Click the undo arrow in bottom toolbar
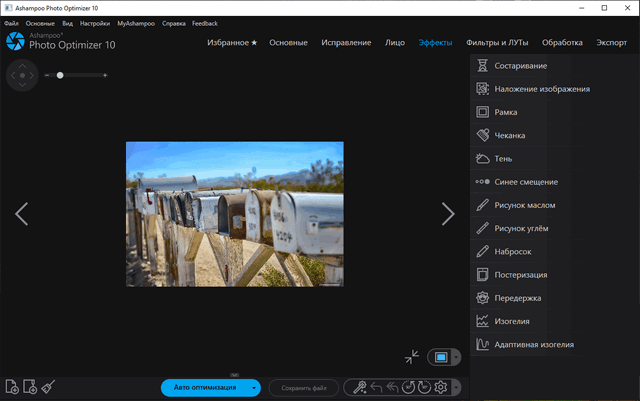 376,387
